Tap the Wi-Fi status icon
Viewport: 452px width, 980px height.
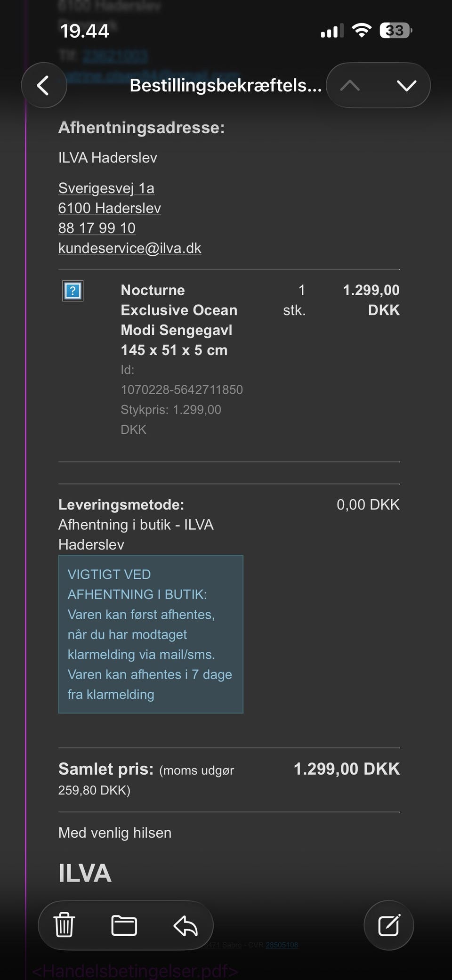coord(362,31)
